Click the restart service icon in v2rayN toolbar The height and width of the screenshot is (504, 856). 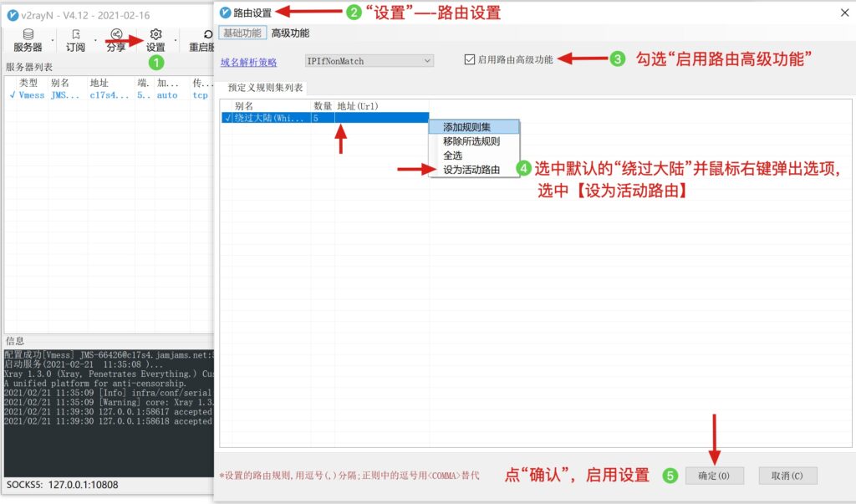pos(207,34)
